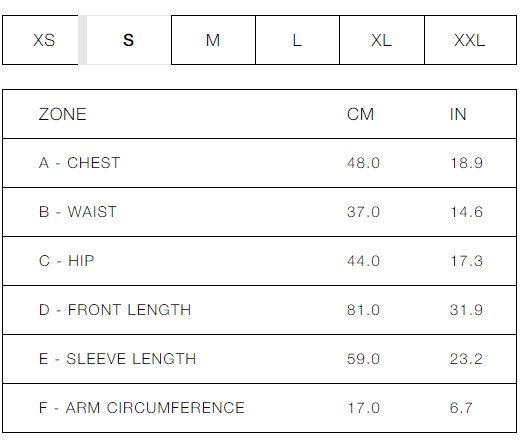Select the B - WAIST row label
529x448 pixels.
[x=78, y=212]
